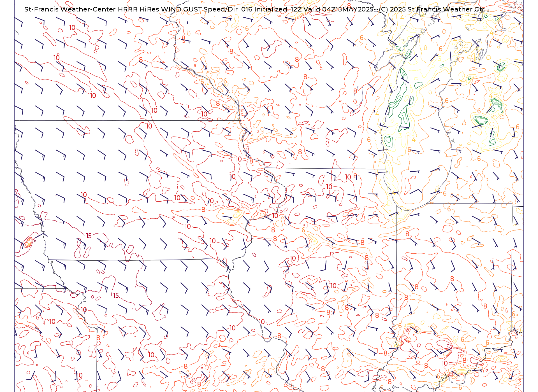Click "(C) 2025 St Francis Weather Ctr" copyright text
The image size is (538, 392).
[x=432, y=9]
